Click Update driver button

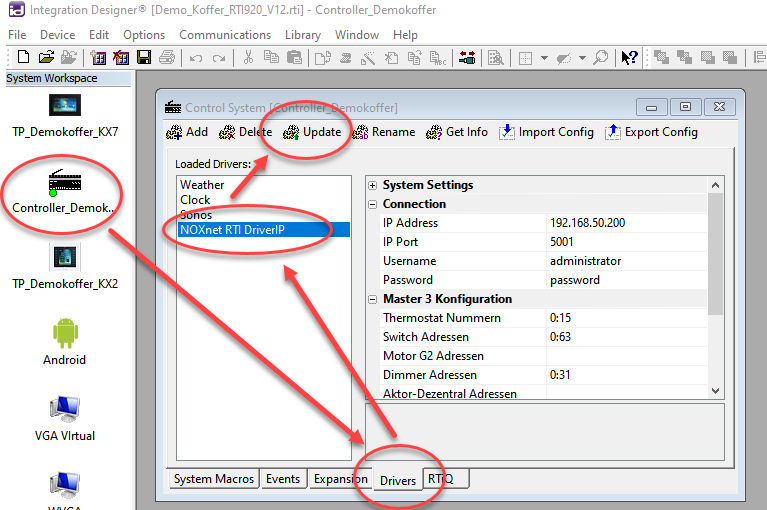coord(312,132)
